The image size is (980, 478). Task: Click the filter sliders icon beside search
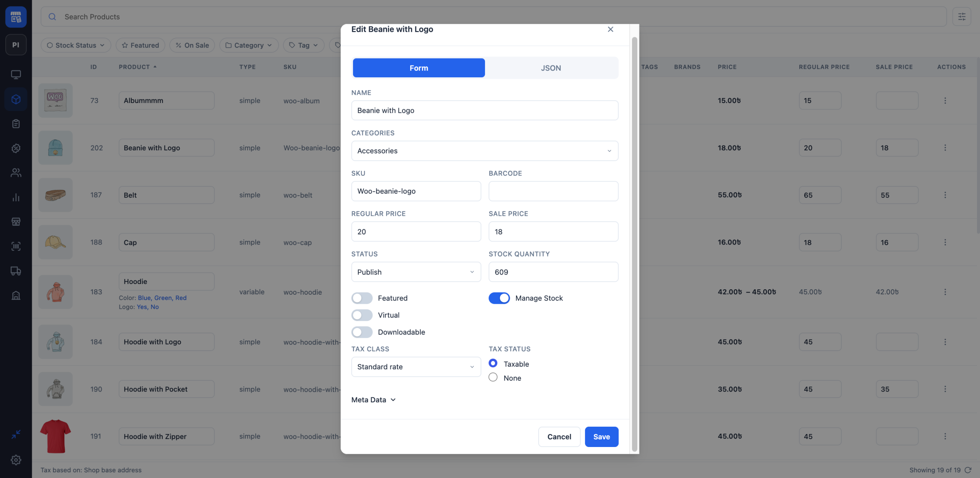pos(962,16)
